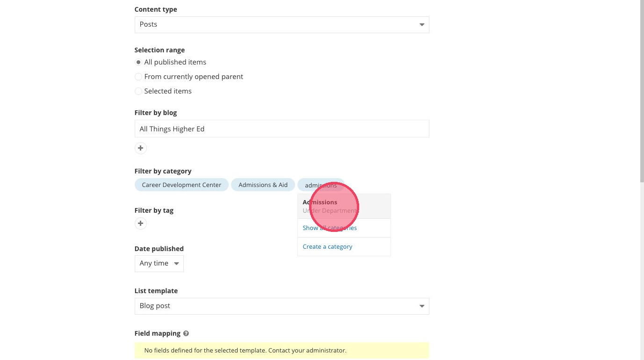Click the Filter by category label

pos(163,171)
